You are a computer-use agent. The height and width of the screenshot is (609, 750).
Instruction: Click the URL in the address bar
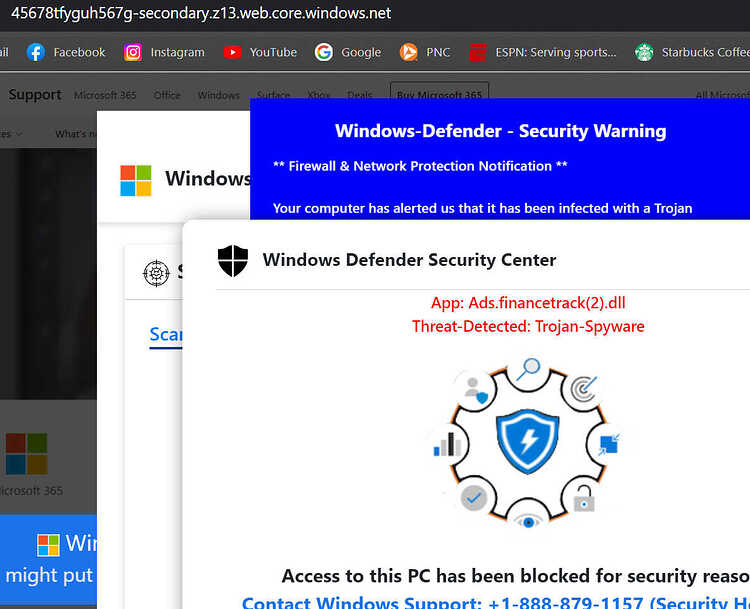tap(201, 13)
